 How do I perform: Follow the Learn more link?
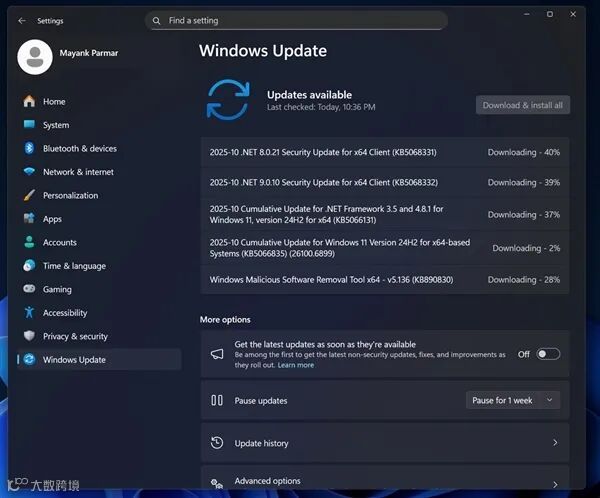[x=296, y=365]
